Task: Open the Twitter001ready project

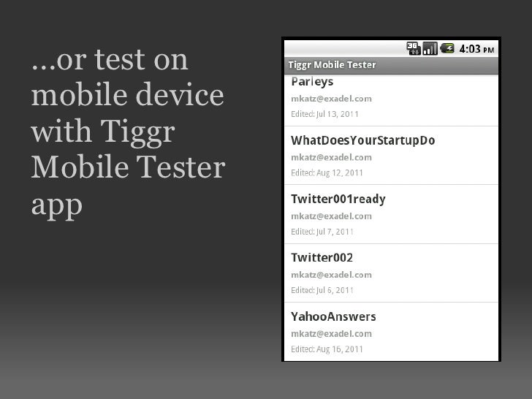Action: coord(391,214)
